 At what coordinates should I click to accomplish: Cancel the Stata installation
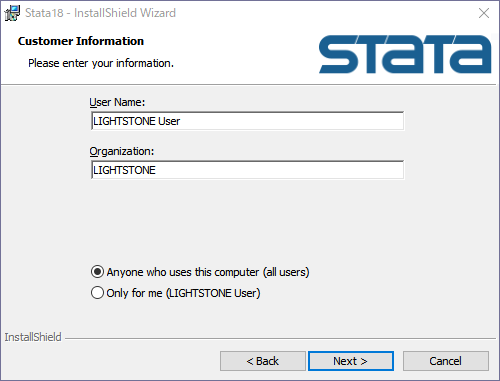point(446,361)
